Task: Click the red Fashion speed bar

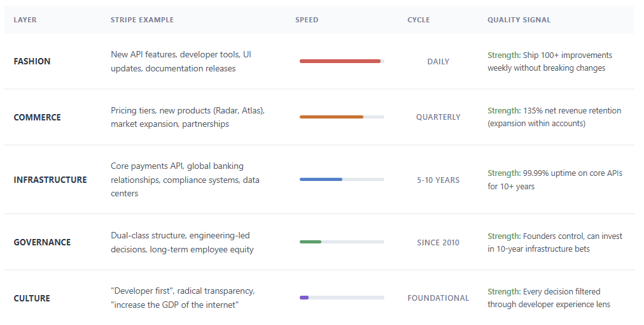Action: click(x=340, y=61)
